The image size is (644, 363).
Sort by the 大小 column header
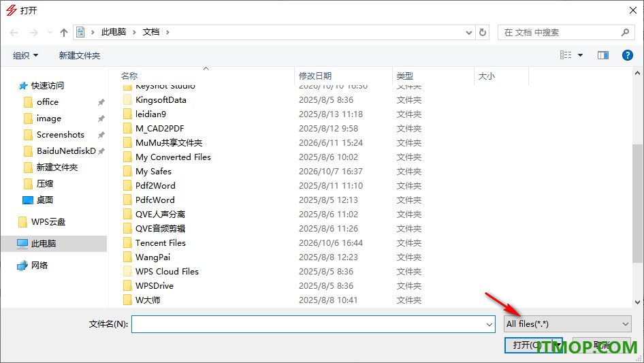pyautogui.click(x=487, y=76)
